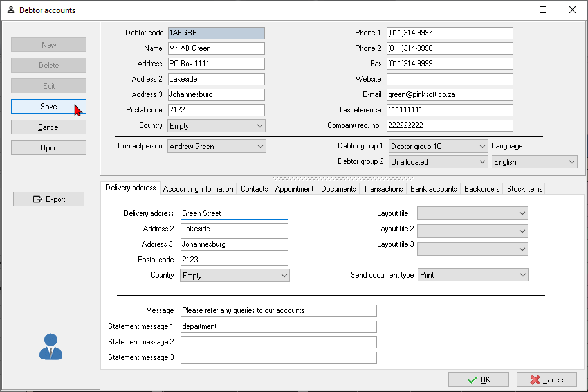Click the debtor user avatar icon
The image size is (588, 392).
[51, 346]
